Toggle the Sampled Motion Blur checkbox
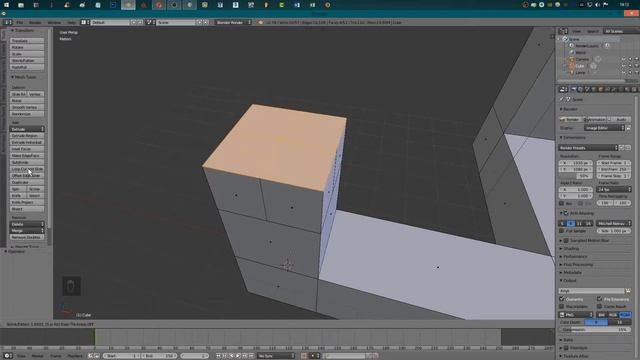Viewport: 640px width, 360px height. 566,240
